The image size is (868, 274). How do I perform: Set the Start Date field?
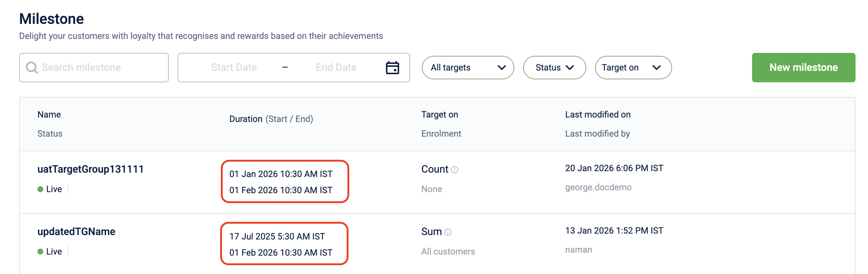234,68
